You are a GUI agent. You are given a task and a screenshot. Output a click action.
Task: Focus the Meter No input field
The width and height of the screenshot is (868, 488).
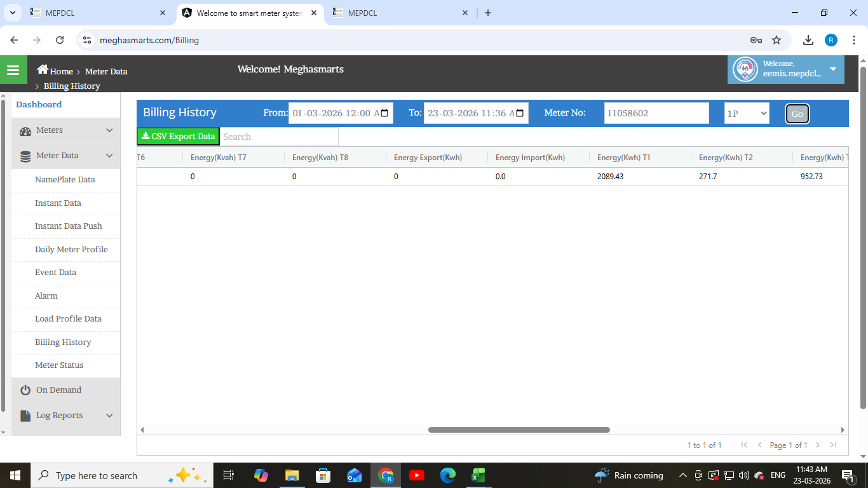pos(656,113)
